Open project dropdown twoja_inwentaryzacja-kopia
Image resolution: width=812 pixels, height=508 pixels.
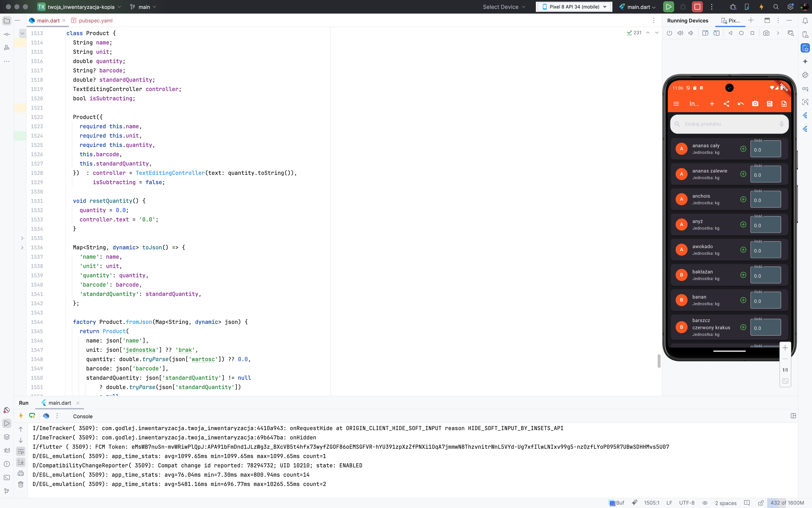tap(79, 7)
